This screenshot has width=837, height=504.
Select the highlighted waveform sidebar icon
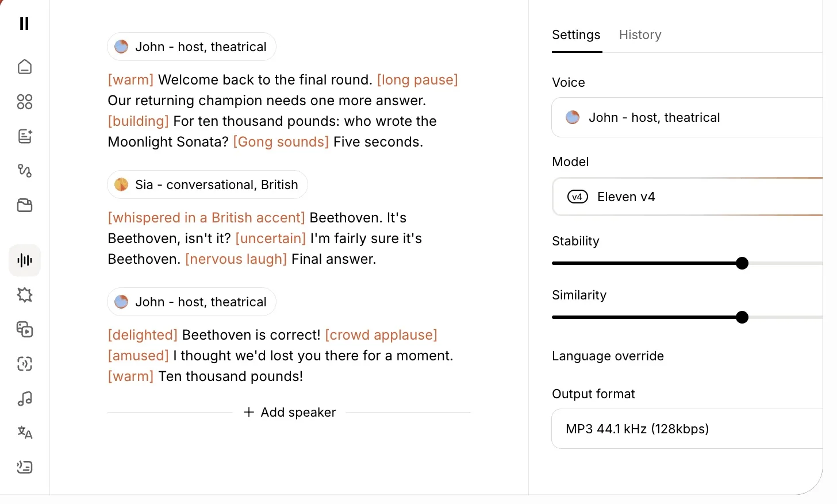tap(25, 260)
